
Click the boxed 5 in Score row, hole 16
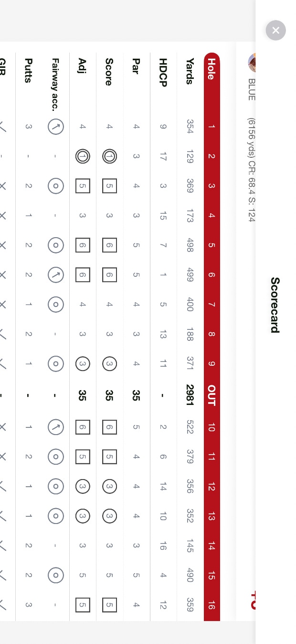(x=109, y=605)
